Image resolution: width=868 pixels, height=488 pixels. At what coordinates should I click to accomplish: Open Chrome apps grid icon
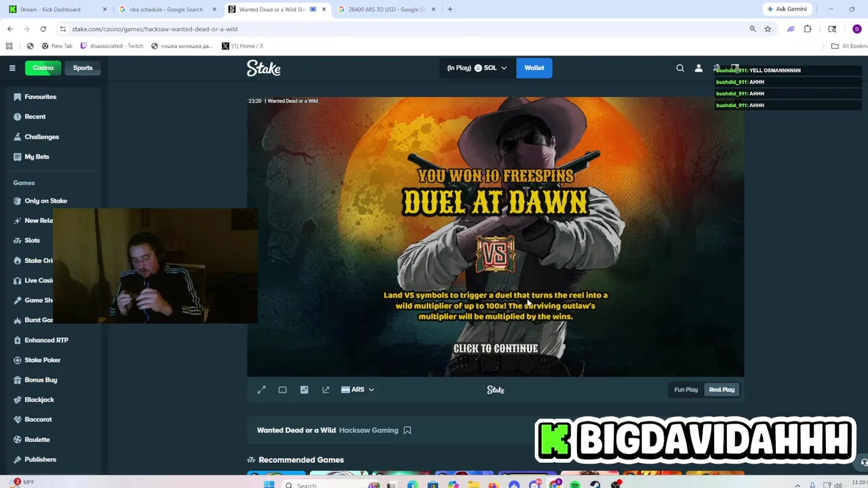9,46
